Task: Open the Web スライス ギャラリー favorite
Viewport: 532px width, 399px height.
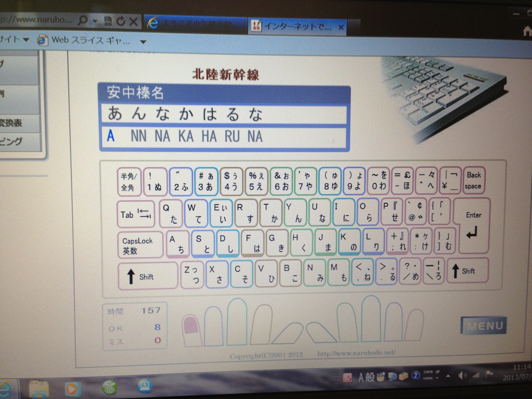Action: click(83, 40)
